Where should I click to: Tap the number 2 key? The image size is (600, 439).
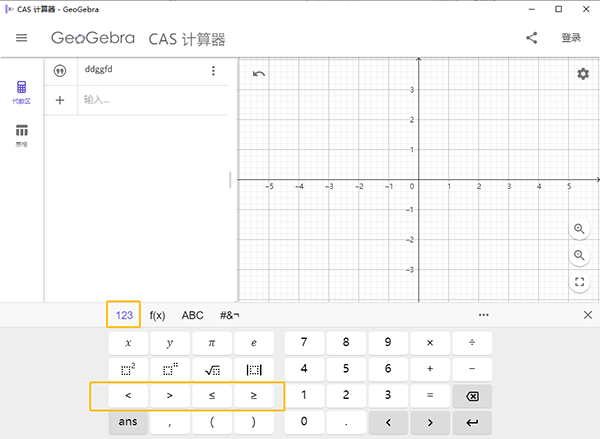coord(346,396)
